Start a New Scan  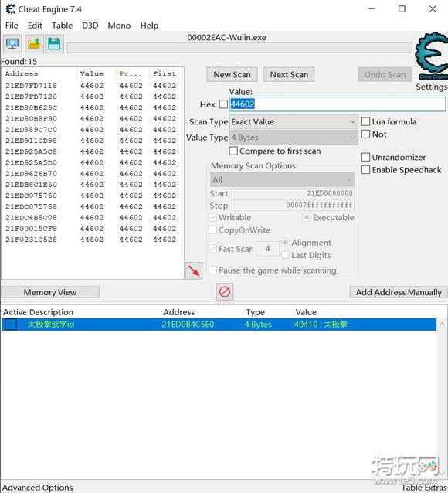[x=232, y=74]
